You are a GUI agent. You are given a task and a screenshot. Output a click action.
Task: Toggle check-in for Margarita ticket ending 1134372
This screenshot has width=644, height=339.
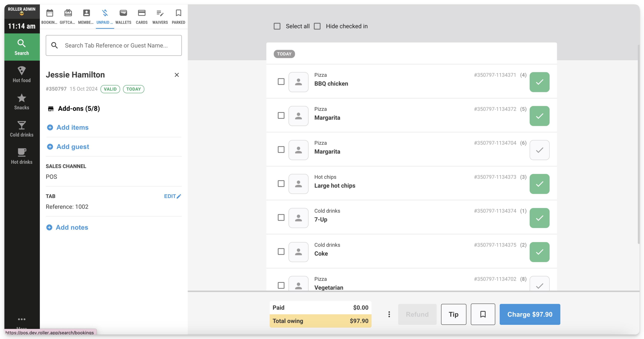point(539,116)
